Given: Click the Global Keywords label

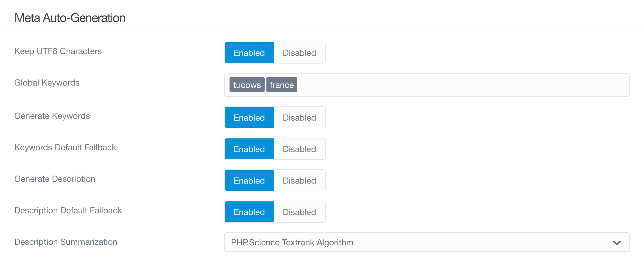Looking at the screenshot, I should [47, 83].
